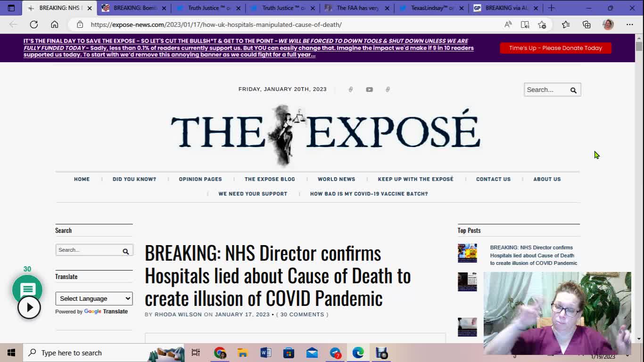Open the Favorites list icon

tap(566, 25)
